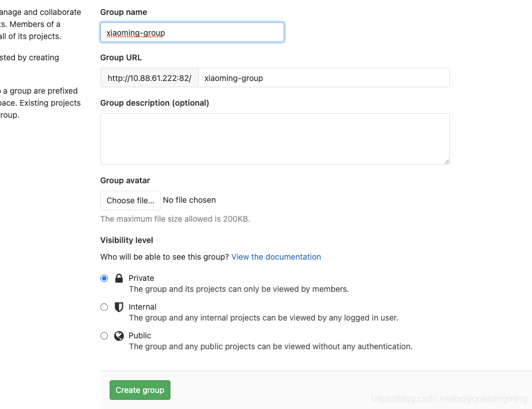Click 'only be viewed by members' description
The height and width of the screenshot is (409, 532).
[x=239, y=289]
